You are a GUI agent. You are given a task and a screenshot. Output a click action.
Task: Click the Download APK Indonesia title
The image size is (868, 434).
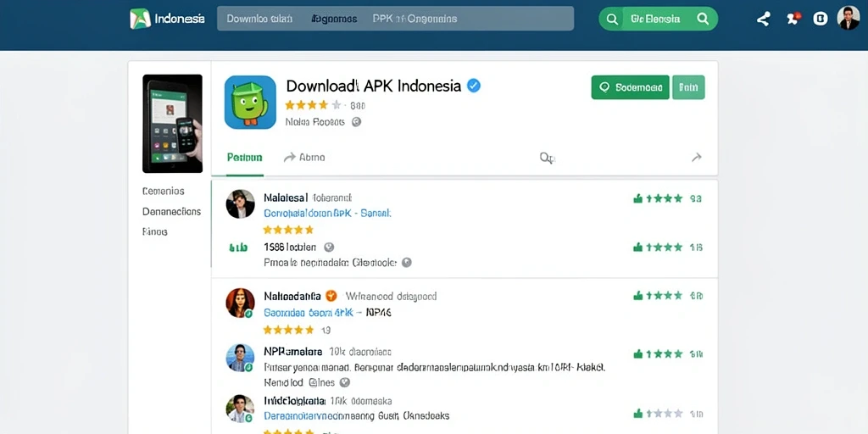(x=374, y=86)
